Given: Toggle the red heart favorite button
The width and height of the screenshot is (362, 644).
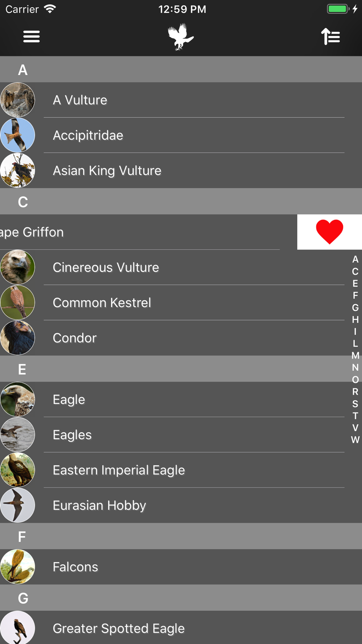Looking at the screenshot, I should click(x=329, y=232).
